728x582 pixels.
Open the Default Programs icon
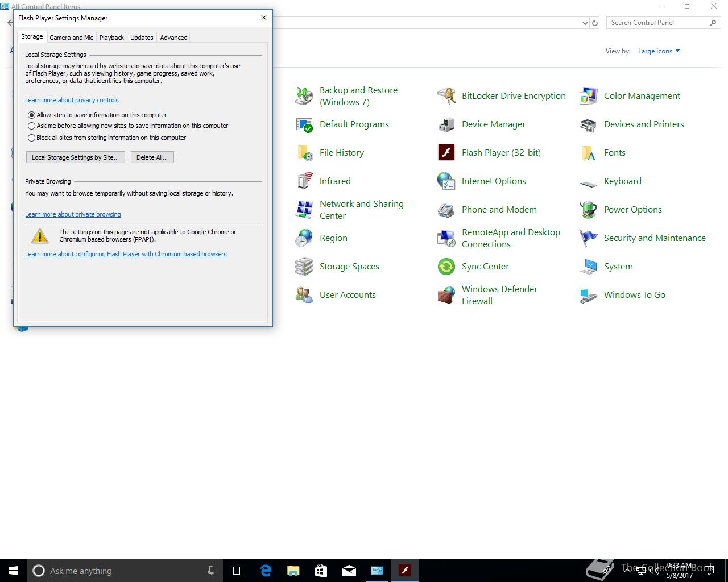point(304,124)
